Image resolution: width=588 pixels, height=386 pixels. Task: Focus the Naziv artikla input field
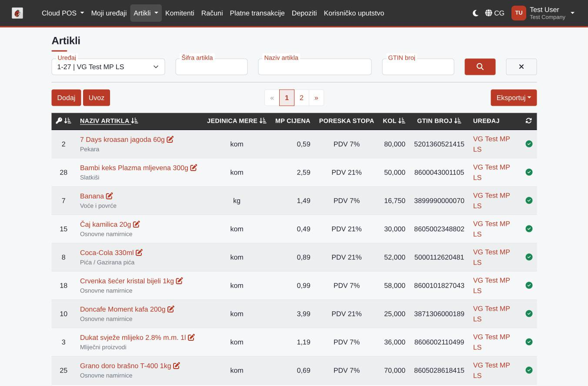(314, 67)
